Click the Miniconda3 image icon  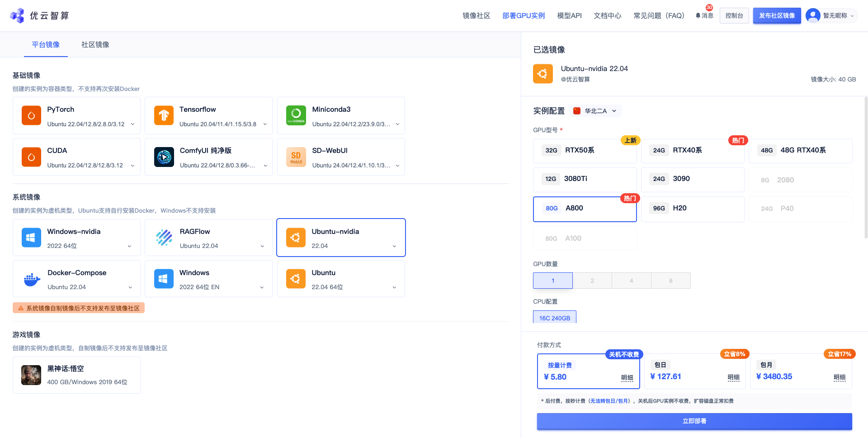(296, 115)
